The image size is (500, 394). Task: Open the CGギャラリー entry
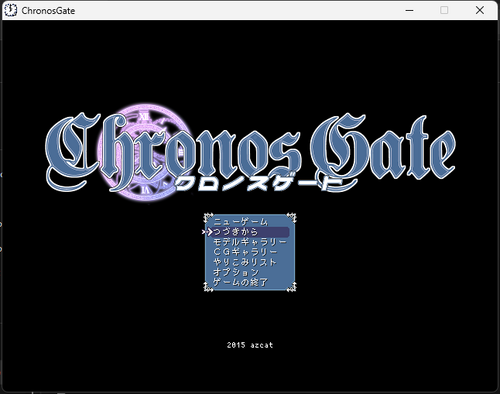(245, 252)
